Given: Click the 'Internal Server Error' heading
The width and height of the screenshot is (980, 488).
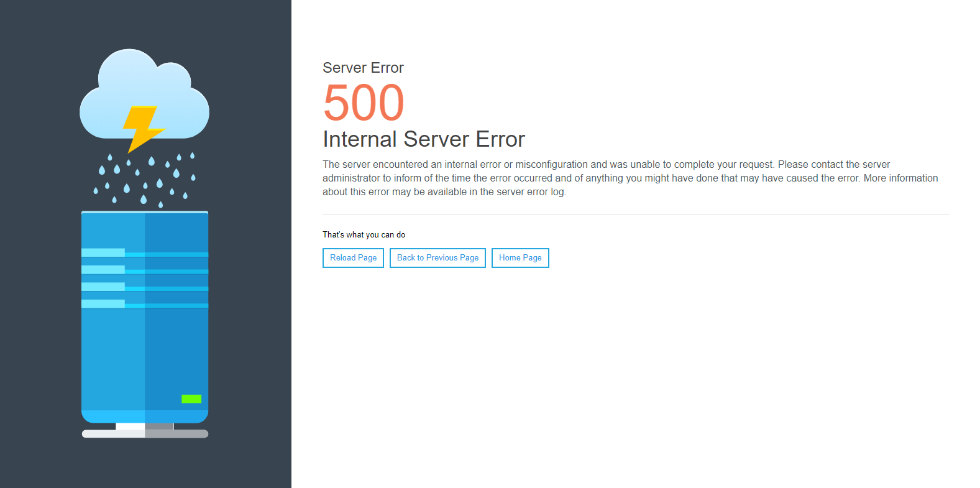Looking at the screenshot, I should click(x=424, y=139).
